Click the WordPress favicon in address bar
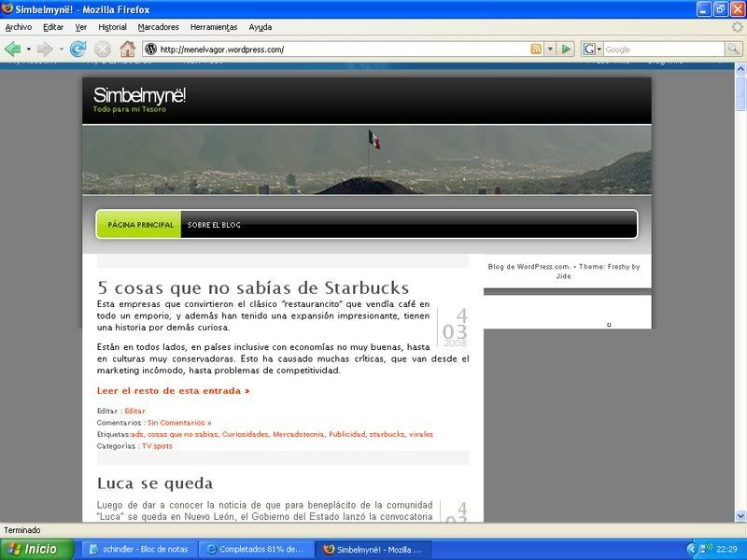Image resolution: width=747 pixels, height=560 pixels. pos(150,49)
